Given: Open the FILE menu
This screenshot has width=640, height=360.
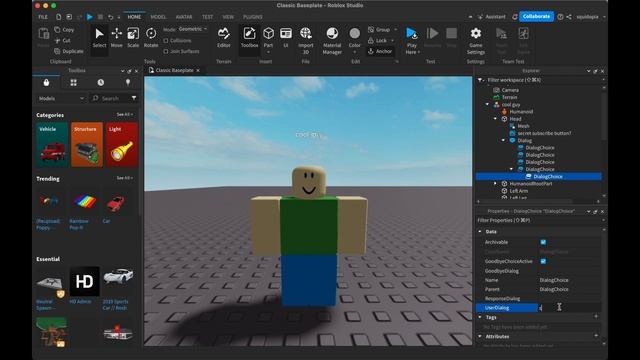Looking at the screenshot, I should point(43,17).
